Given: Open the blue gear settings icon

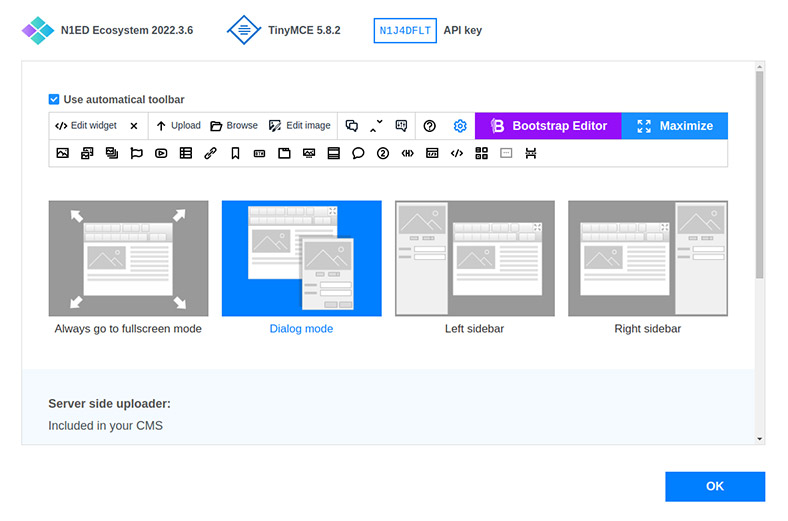Looking at the screenshot, I should pyautogui.click(x=460, y=126).
